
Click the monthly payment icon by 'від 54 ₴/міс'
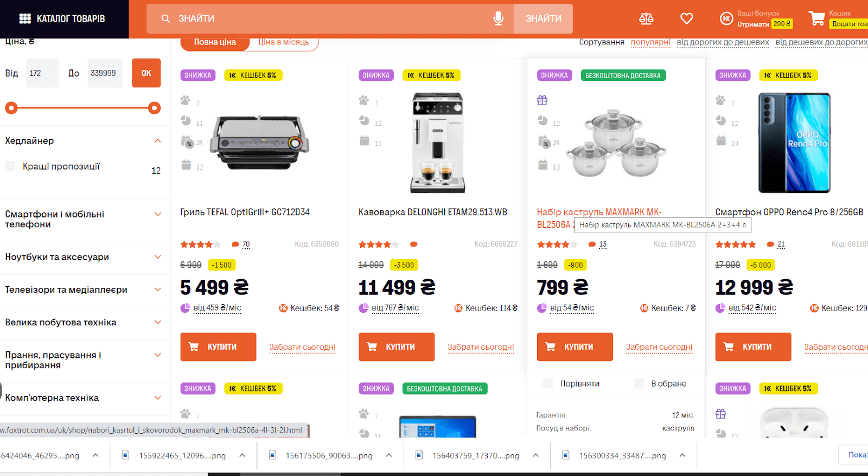click(x=542, y=308)
